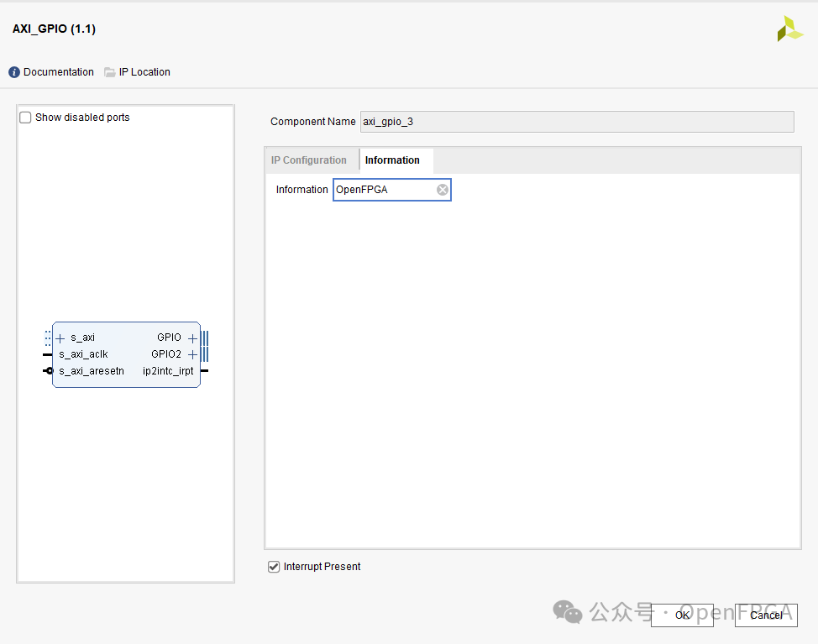The height and width of the screenshot is (644, 818).
Task: Switch to the IP Configuration tab
Action: pos(308,160)
